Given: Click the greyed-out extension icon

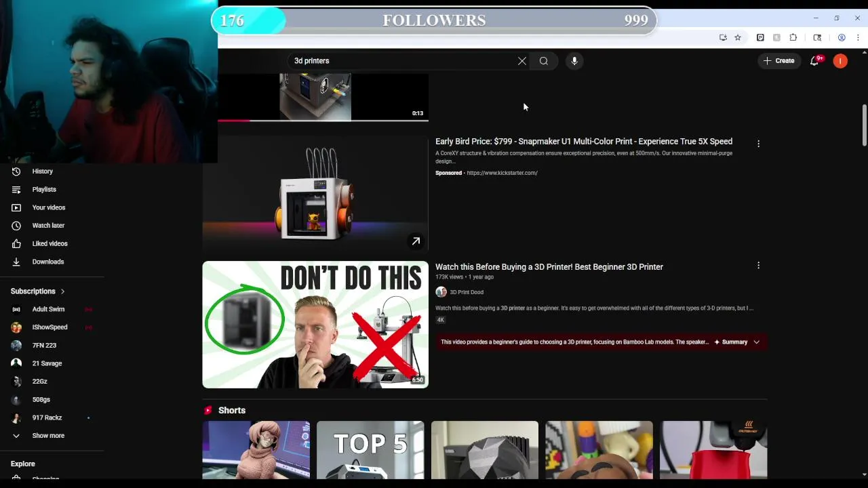Looking at the screenshot, I should 776,37.
